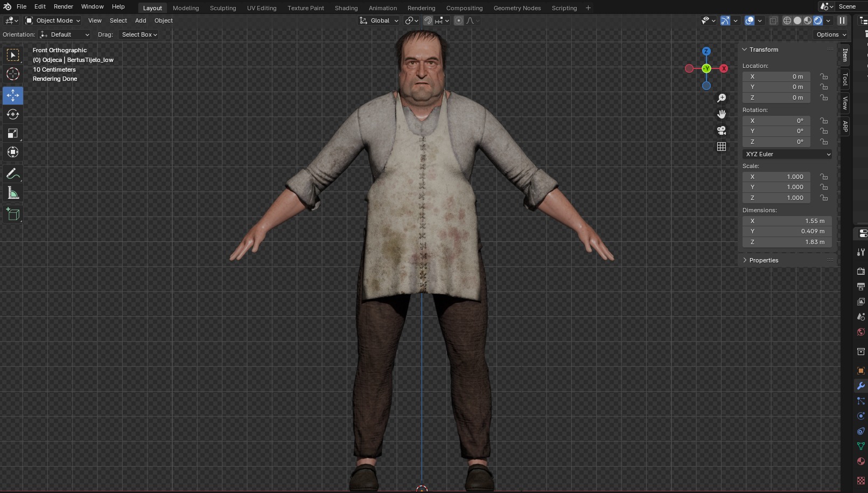Choose the Annotate pencil tool
The width and height of the screenshot is (868, 493).
coord(13,174)
